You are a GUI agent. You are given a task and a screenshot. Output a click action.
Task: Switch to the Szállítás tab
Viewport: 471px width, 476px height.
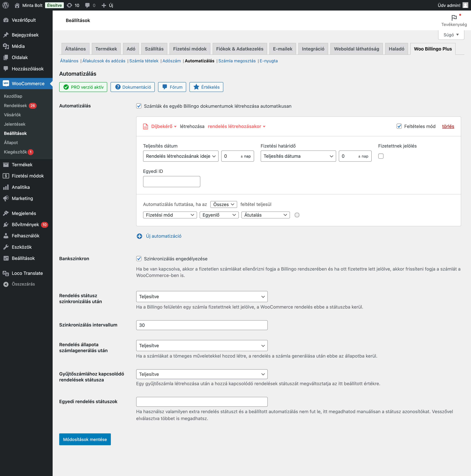coord(154,49)
